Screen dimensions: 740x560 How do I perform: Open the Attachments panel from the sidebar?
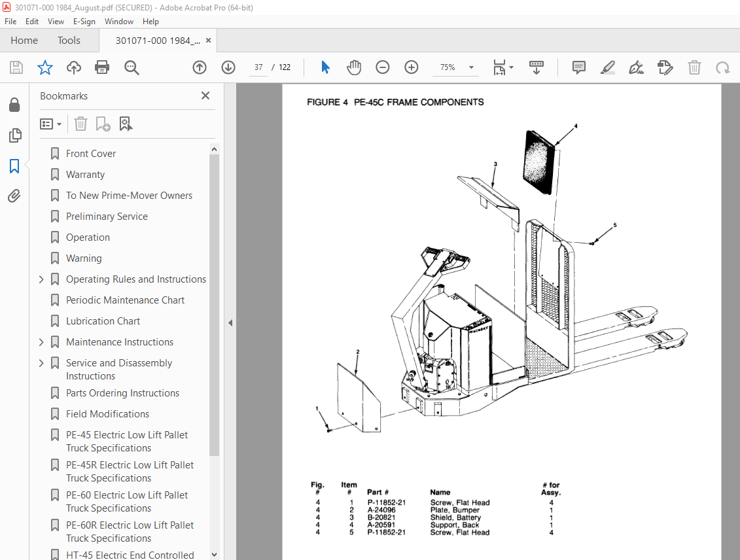coord(15,196)
